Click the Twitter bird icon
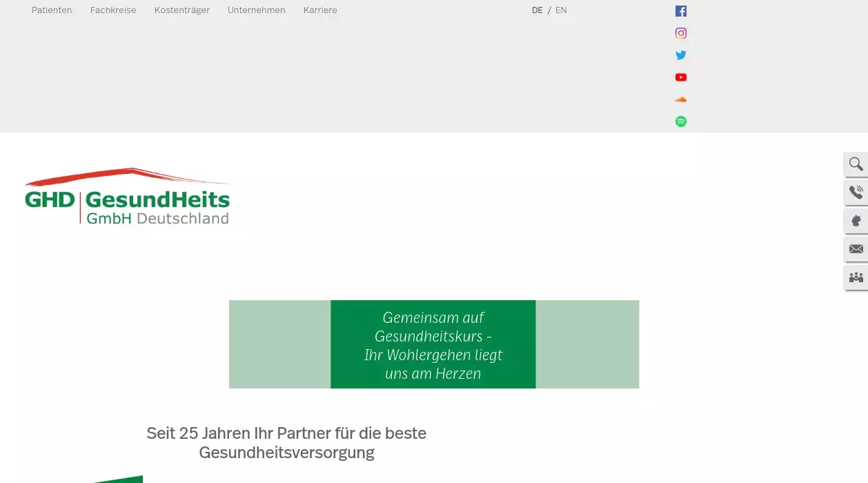 coord(680,55)
